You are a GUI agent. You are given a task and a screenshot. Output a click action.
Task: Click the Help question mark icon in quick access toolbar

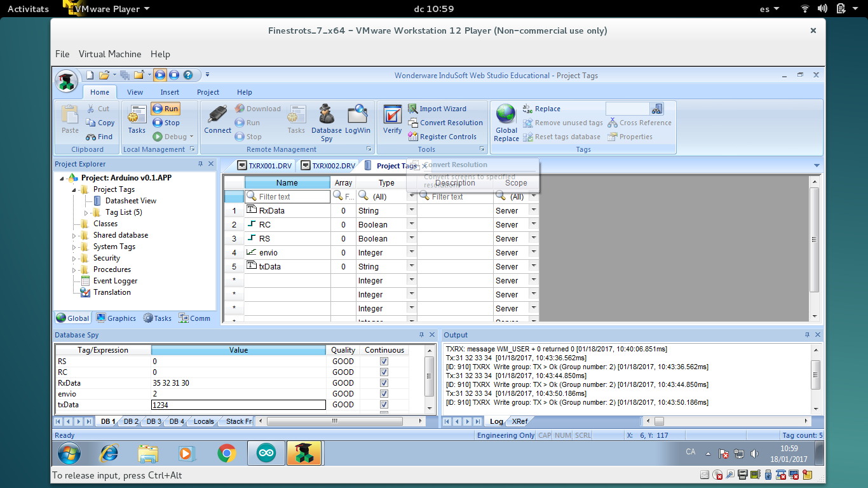tap(188, 75)
